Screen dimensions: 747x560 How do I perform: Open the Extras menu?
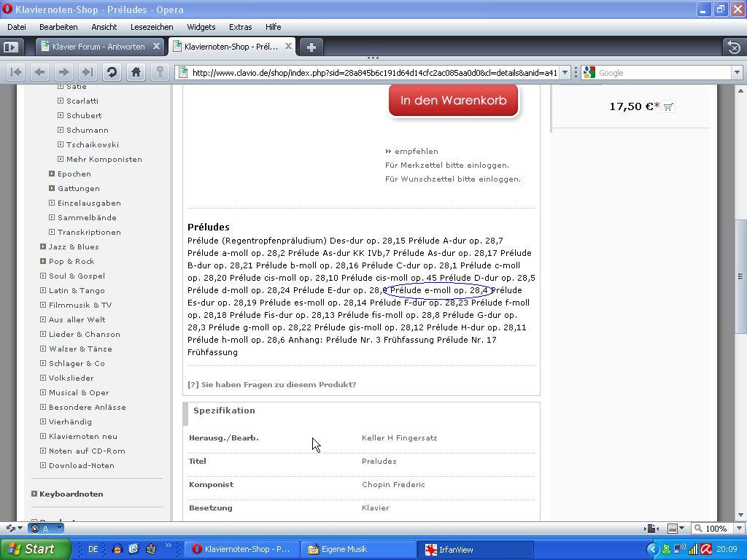coord(241,27)
